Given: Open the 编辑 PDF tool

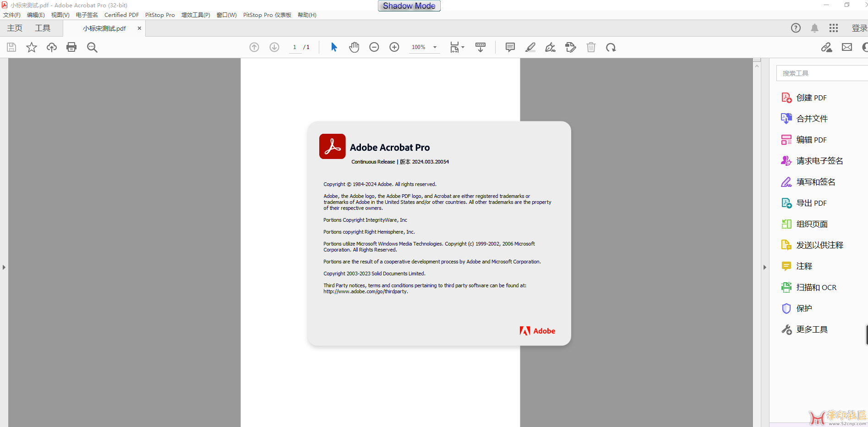Looking at the screenshot, I should (x=804, y=140).
